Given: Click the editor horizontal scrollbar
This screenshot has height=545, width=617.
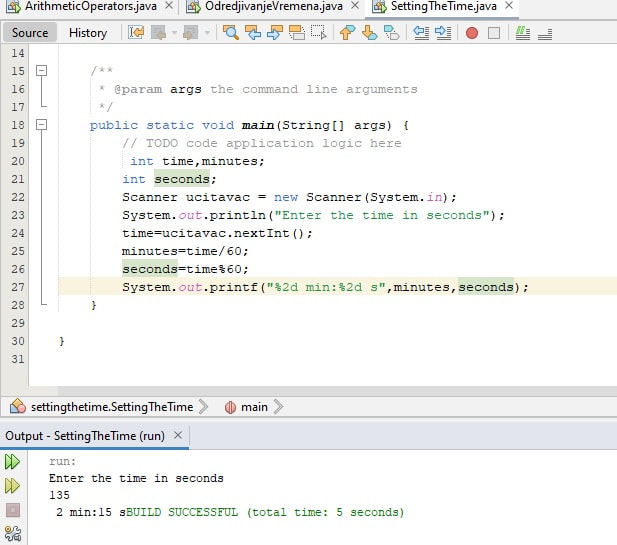Looking at the screenshot, I should (x=338, y=390).
